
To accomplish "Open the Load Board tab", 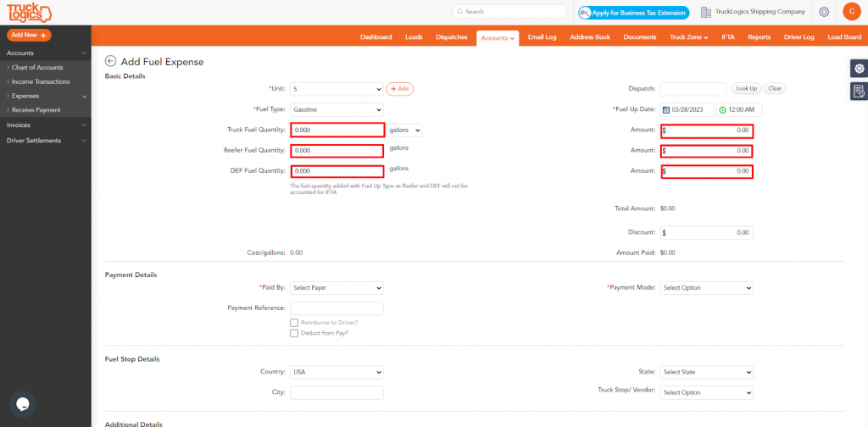I will [844, 37].
